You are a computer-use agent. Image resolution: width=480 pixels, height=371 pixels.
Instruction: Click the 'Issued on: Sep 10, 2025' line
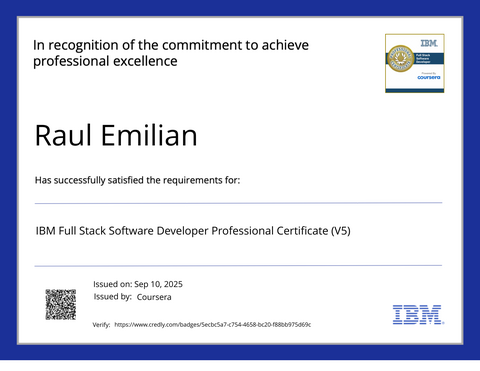[138, 284]
